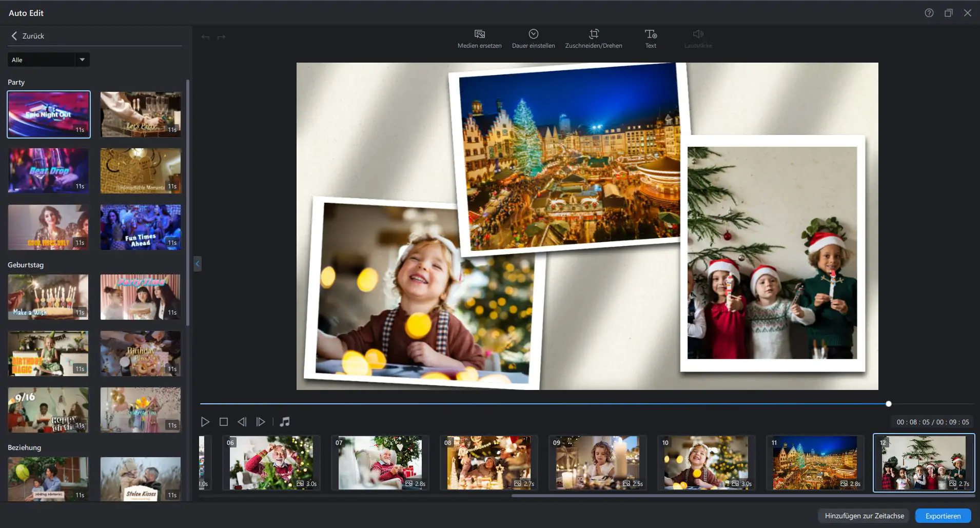Viewport: 980px width, 528px height.
Task: Click the help question mark icon
Action: [x=929, y=13]
